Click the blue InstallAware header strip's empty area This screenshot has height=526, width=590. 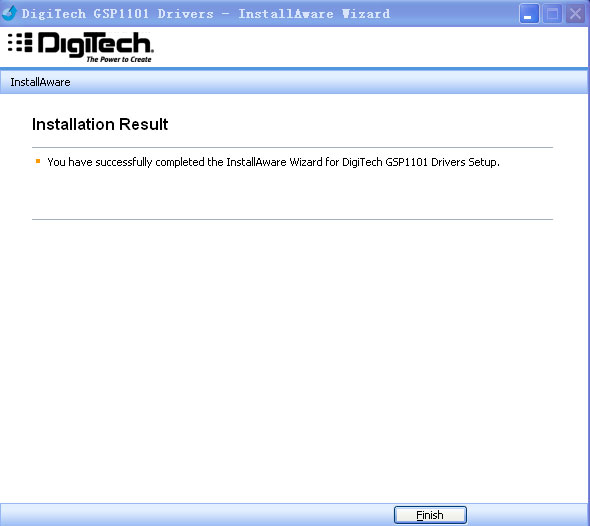point(327,82)
